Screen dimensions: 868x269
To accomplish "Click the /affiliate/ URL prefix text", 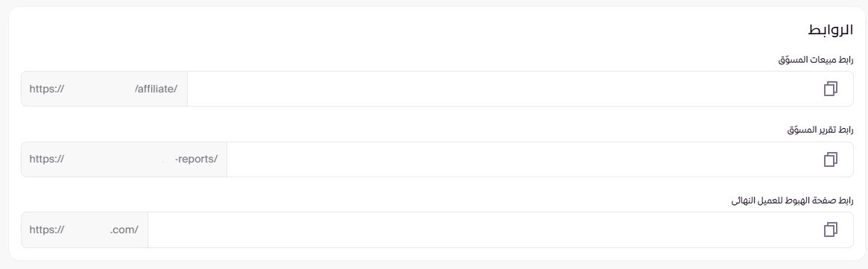I will [156, 89].
